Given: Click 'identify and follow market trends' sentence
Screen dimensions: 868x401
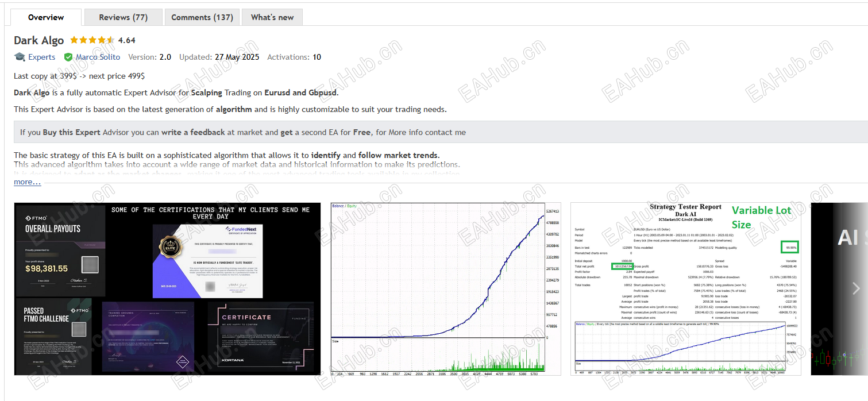Looking at the screenshot, I should coord(226,155).
